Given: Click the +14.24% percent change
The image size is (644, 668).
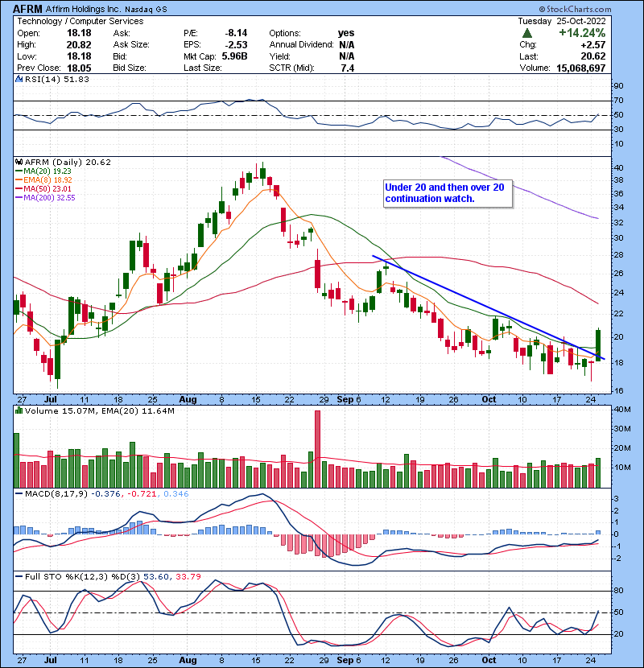Looking at the screenshot, I should tap(582, 33).
